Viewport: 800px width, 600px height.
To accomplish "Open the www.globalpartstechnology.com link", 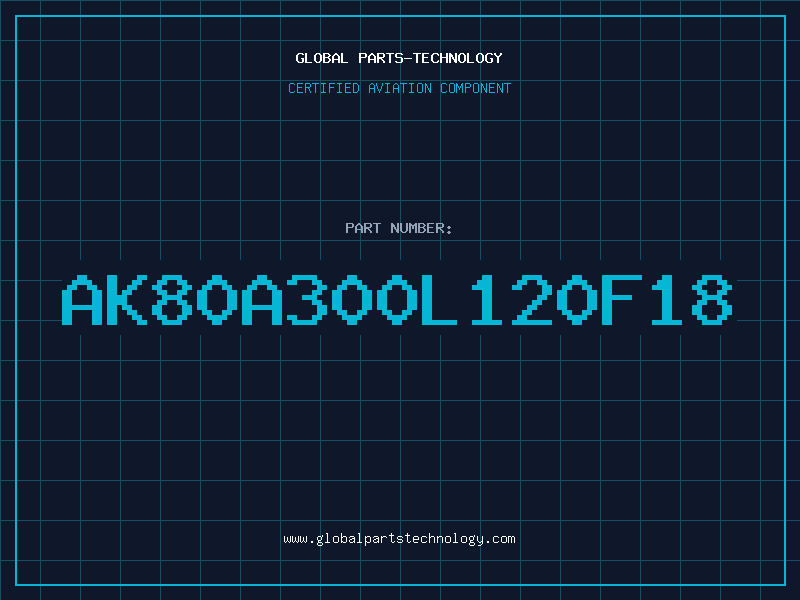I will [x=399, y=539].
